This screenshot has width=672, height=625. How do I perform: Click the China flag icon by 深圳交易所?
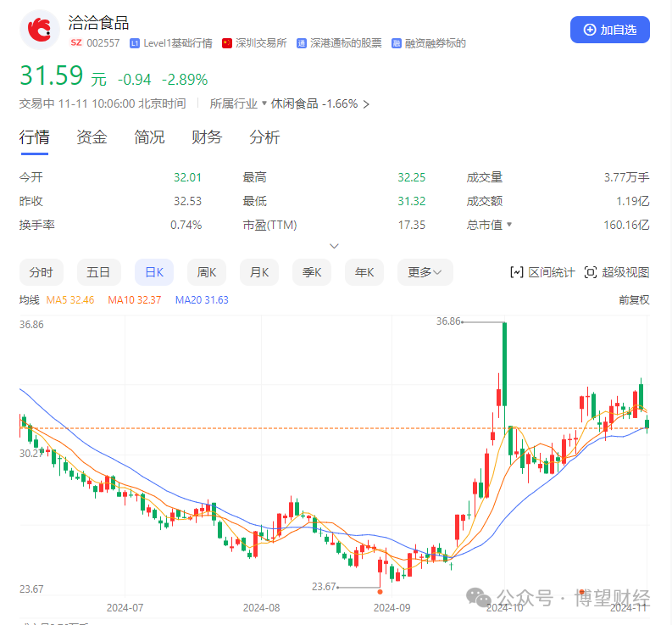click(227, 43)
